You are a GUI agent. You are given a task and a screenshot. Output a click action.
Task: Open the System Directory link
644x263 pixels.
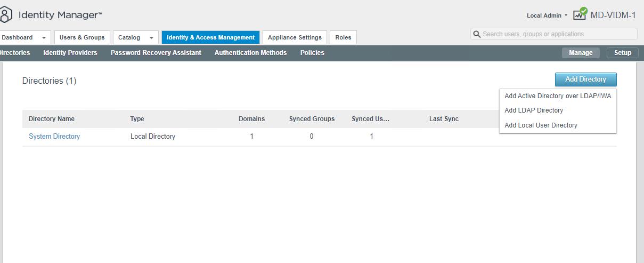tap(54, 137)
